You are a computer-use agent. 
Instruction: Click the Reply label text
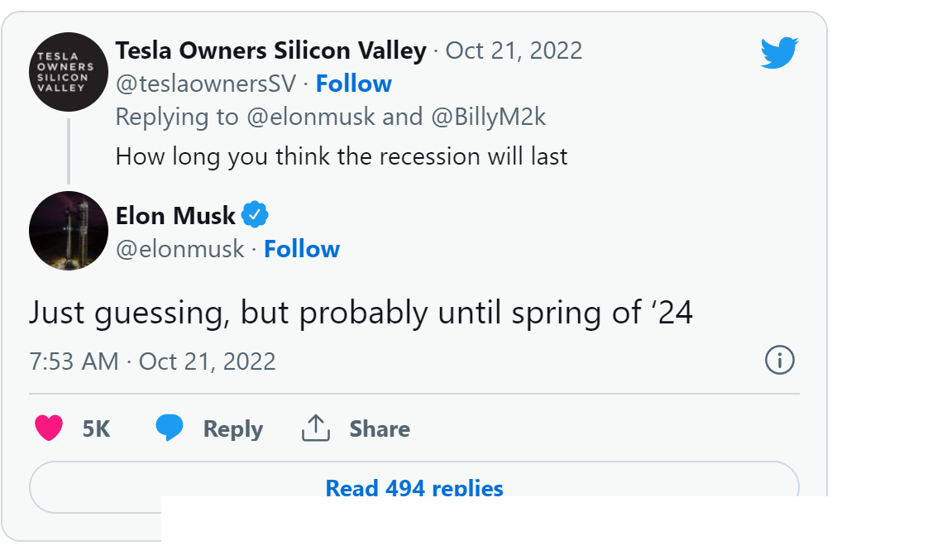232,428
